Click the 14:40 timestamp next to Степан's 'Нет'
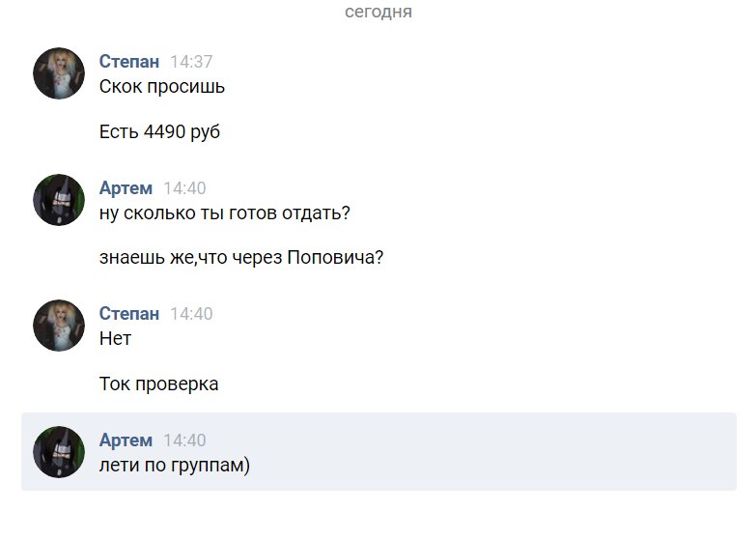756x540 pixels. point(191,314)
